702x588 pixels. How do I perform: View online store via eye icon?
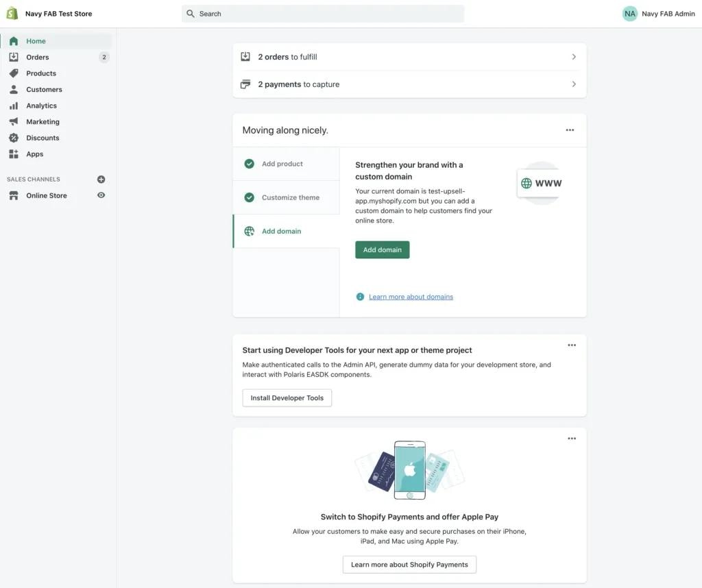101,195
